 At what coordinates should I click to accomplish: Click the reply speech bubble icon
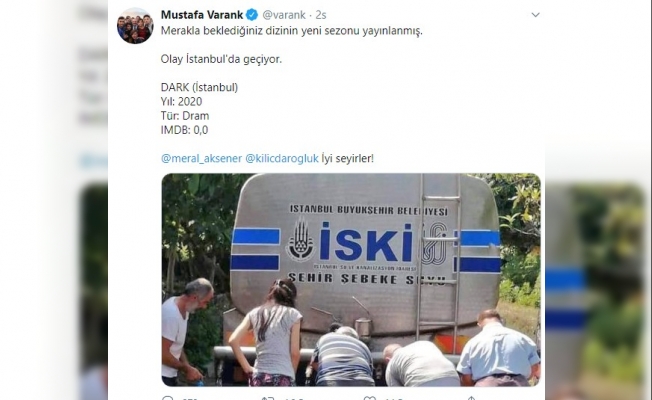click(167, 398)
